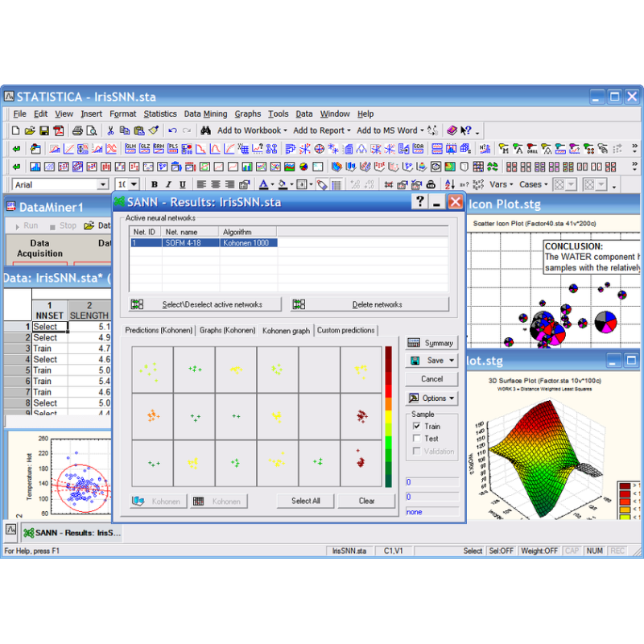Click the Cut scissors icon
Image resolution: width=644 pixels, height=644 pixels.
[110, 130]
